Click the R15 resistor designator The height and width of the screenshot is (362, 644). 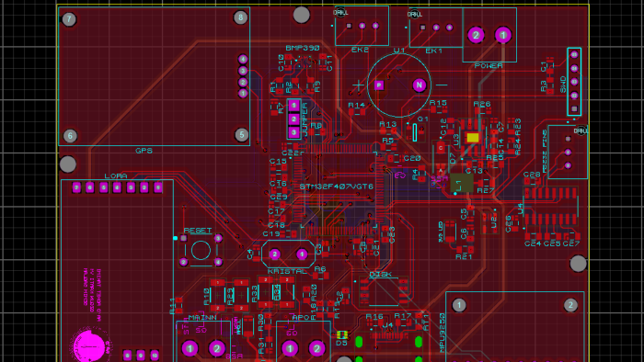coord(438,103)
